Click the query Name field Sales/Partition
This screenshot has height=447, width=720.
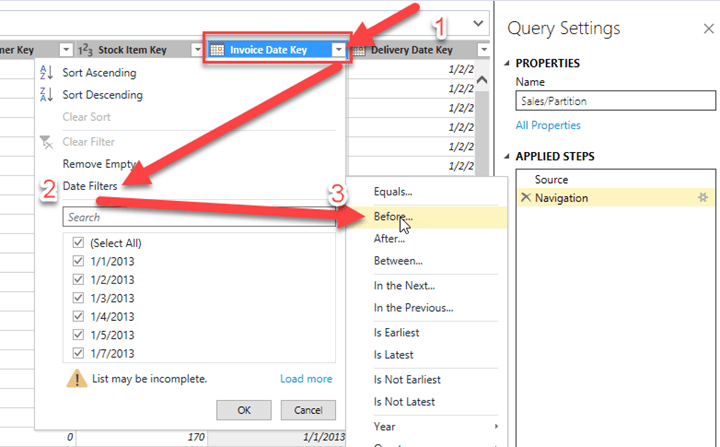click(x=615, y=101)
